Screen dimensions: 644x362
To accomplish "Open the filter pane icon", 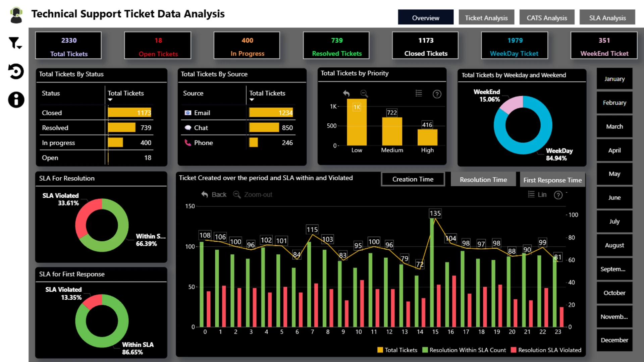I will click(15, 43).
